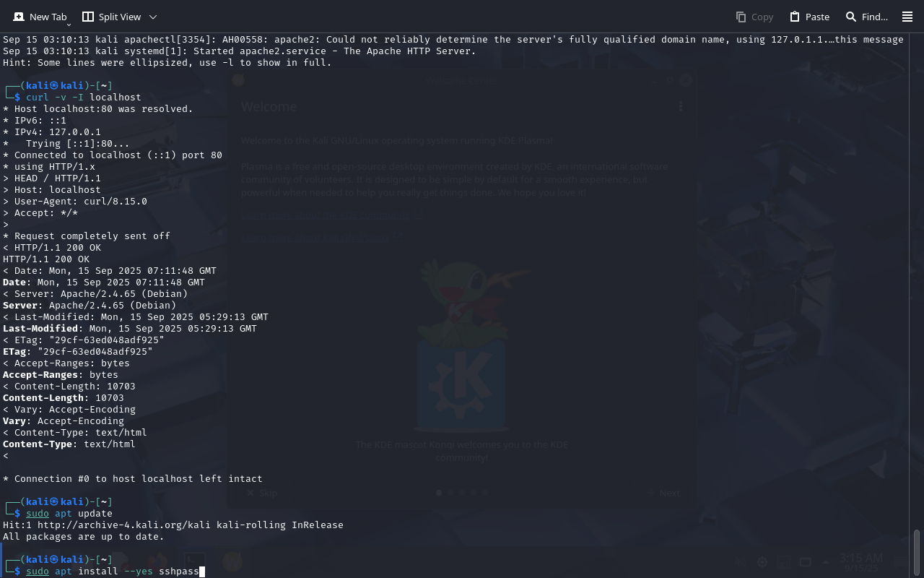Open the New Tab profile dropdown arrow
The width and height of the screenshot is (924, 578).
click(69, 25)
